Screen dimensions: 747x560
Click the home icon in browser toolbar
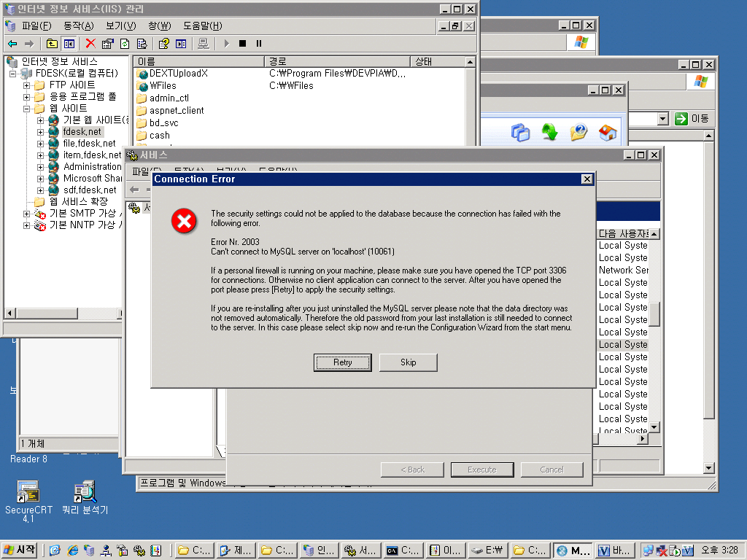pyautogui.click(x=607, y=133)
